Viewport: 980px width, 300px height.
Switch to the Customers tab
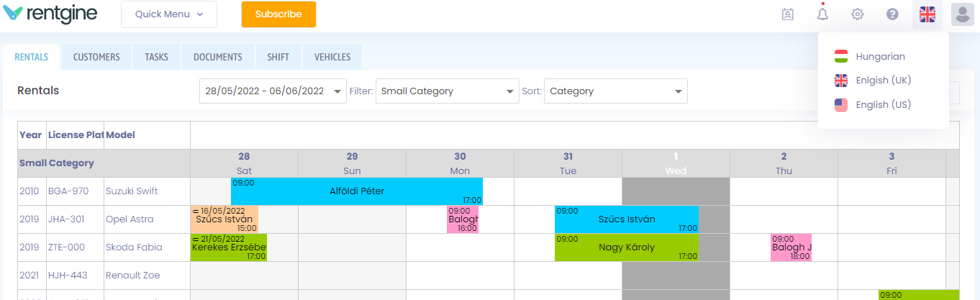(x=96, y=57)
